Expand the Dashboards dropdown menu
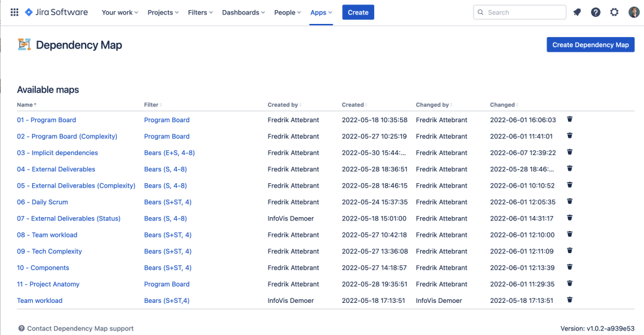 pyautogui.click(x=243, y=13)
